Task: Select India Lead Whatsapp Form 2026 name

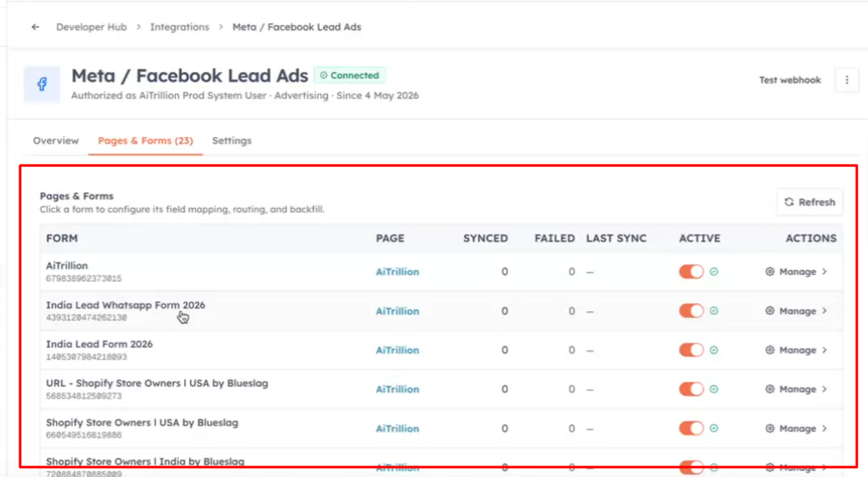Action: 126,305
